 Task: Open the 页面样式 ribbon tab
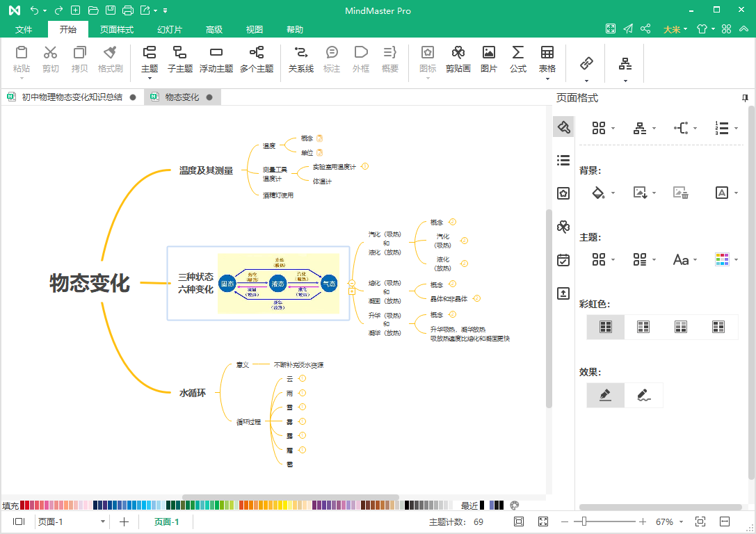(x=116, y=30)
